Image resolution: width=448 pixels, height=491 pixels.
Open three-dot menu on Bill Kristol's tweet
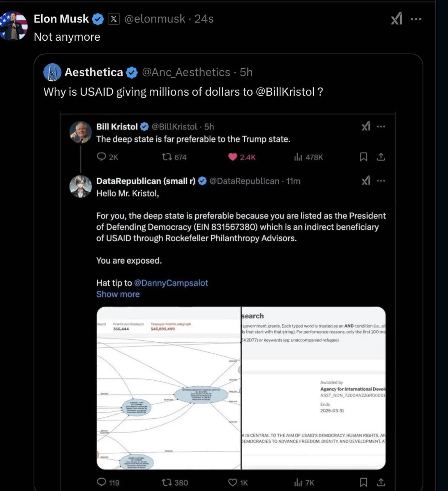(x=381, y=127)
